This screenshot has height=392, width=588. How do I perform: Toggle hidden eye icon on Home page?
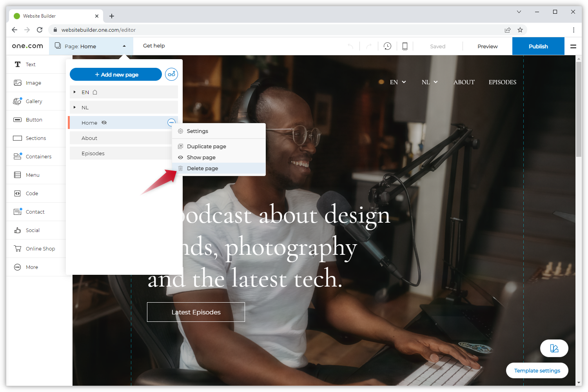click(x=104, y=123)
